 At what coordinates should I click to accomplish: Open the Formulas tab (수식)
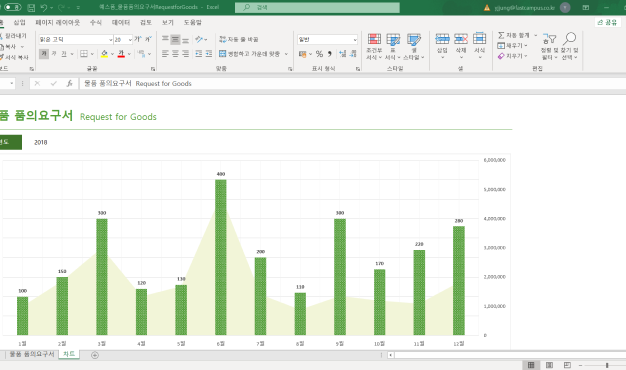click(95, 22)
